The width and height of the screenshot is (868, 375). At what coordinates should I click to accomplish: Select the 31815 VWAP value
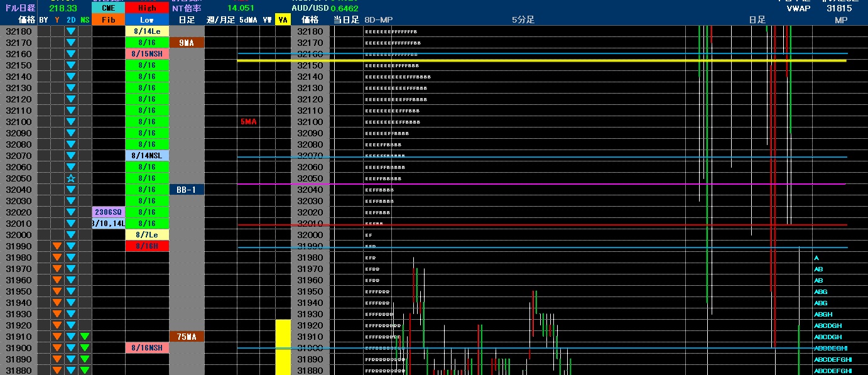tap(839, 8)
